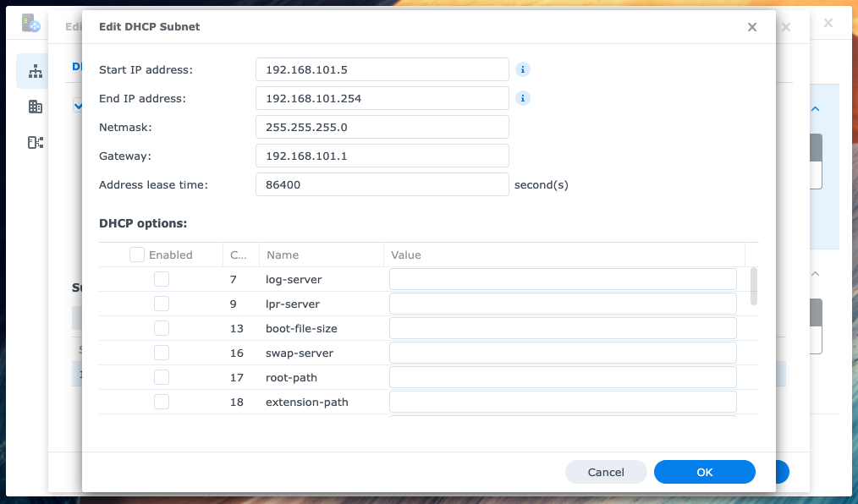Click inside the Gateway input field
This screenshot has height=504, width=858.
point(382,156)
